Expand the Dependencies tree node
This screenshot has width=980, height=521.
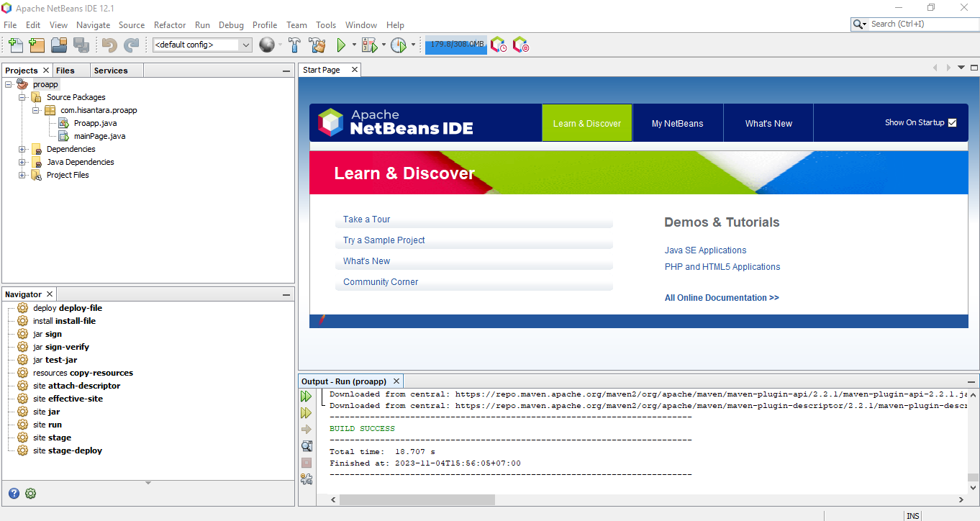(x=22, y=150)
